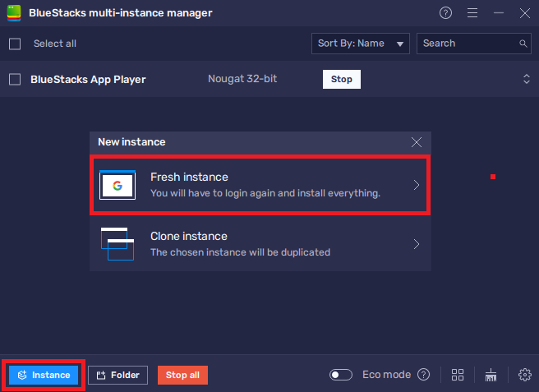Open the help question mark icon in title bar
539x392 pixels.
pos(445,13)
